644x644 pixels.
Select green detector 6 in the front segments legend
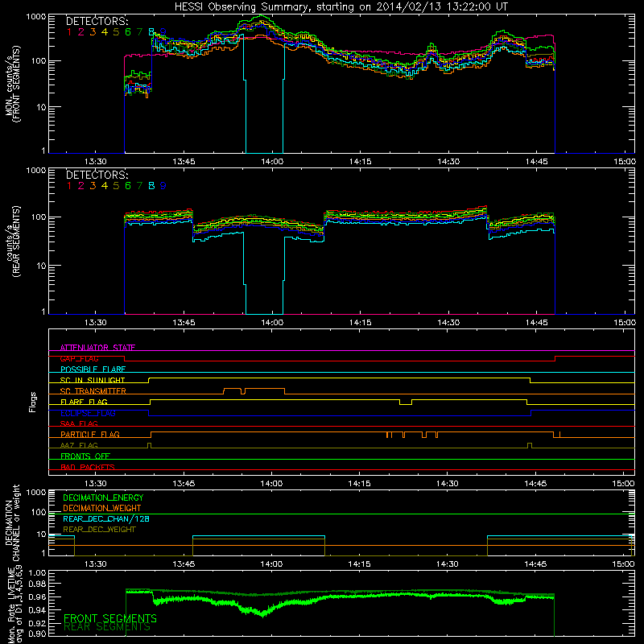(128, 32)
